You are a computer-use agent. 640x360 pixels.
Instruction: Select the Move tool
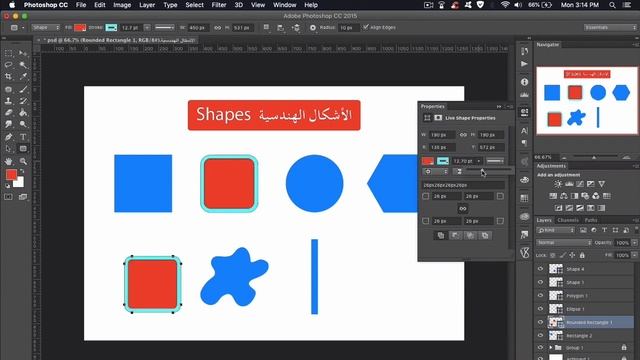(23, 53)
